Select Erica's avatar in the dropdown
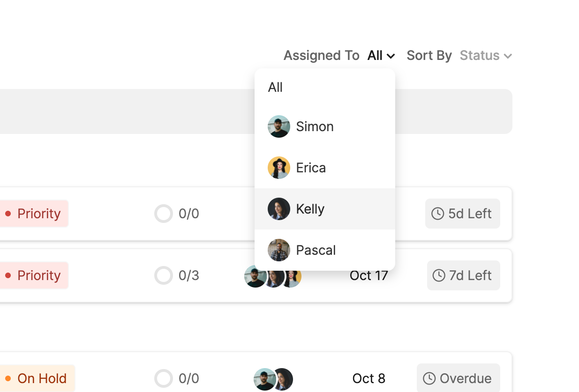 [x=279, y=168]
